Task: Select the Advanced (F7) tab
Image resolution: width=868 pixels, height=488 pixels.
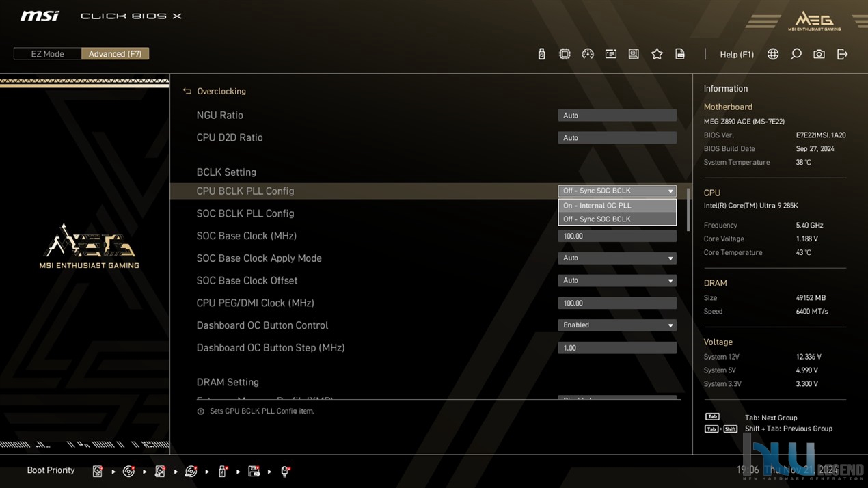Action: click(115, 54)
